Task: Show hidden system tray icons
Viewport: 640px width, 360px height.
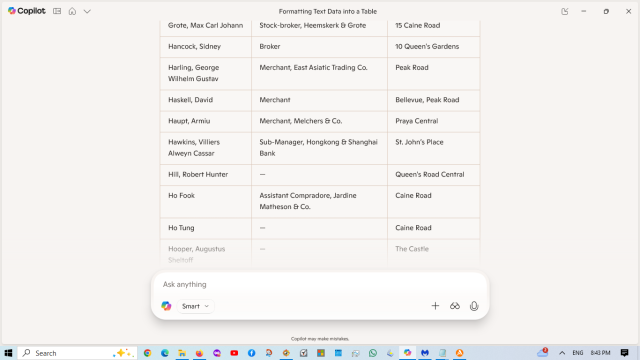Action: pyautogui.click(x=562, y=353)
